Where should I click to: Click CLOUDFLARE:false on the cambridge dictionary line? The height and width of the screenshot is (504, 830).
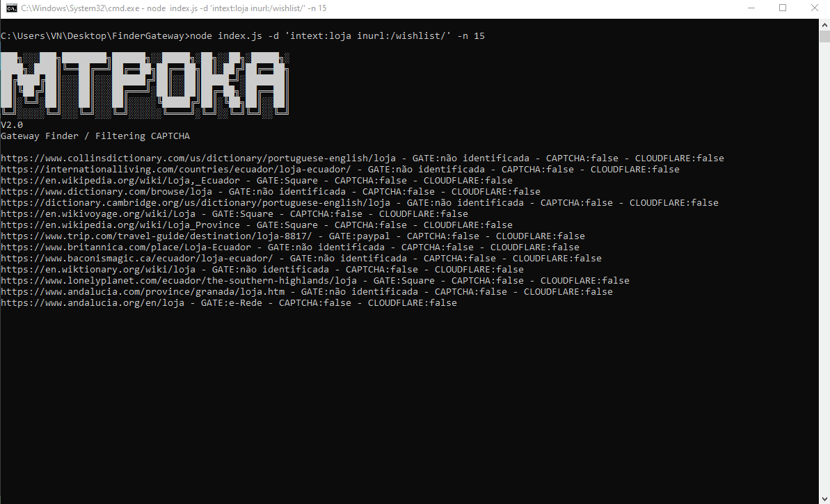pyautogui.click(x=674, y=202)
